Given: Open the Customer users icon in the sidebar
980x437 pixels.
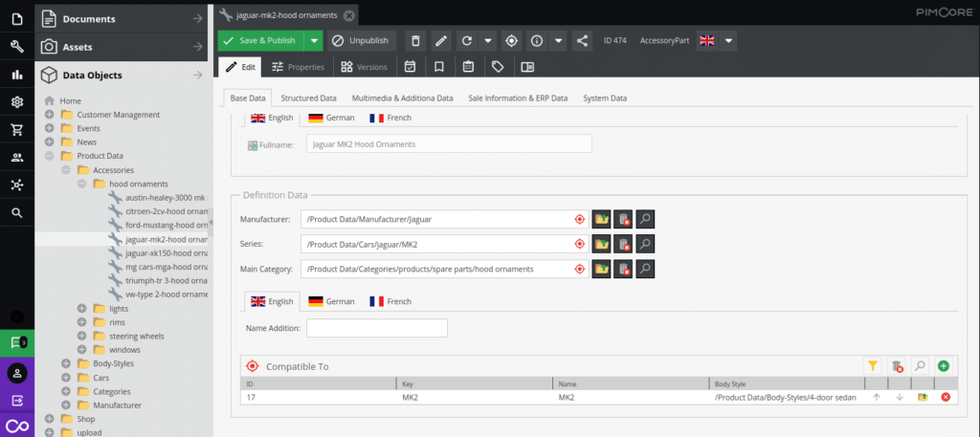Looking at the screenshot, I should (17, 158).
